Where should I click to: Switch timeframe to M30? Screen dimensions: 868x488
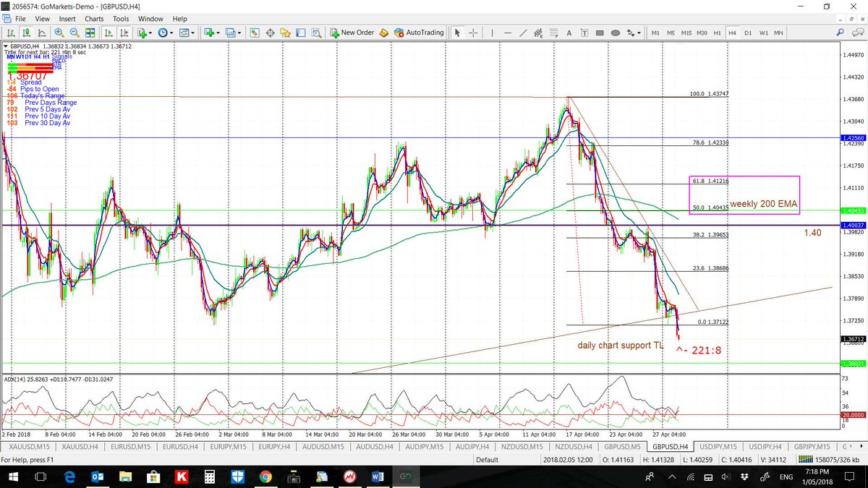pyautogui.click(x=702, y=33)
